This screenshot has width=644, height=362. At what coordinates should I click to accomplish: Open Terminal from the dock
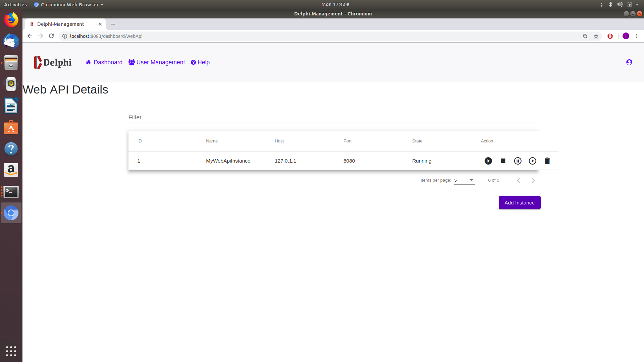[x=11, y=192]
